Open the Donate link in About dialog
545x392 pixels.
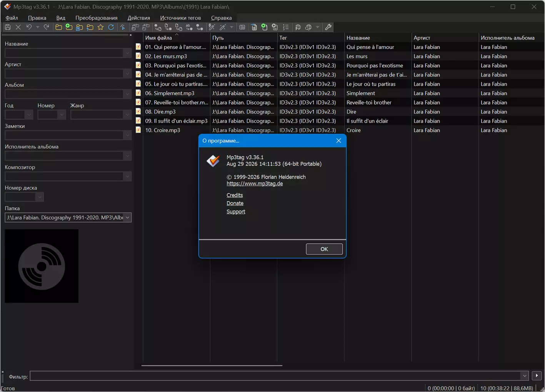tap(235, 203)
